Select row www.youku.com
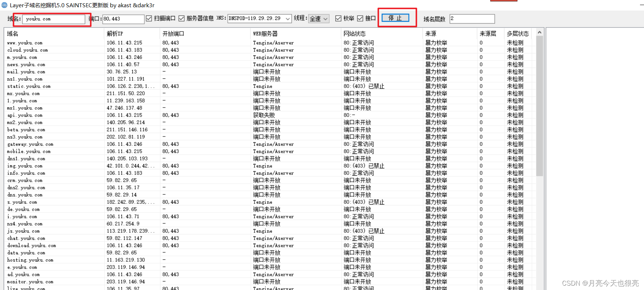Image resolution: width=644 pixels, height=290 pixels. [270, 43]
